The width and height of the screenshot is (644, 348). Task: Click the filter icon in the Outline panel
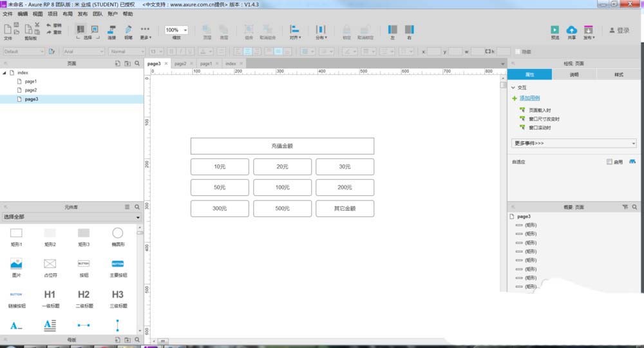pos(625,207)
